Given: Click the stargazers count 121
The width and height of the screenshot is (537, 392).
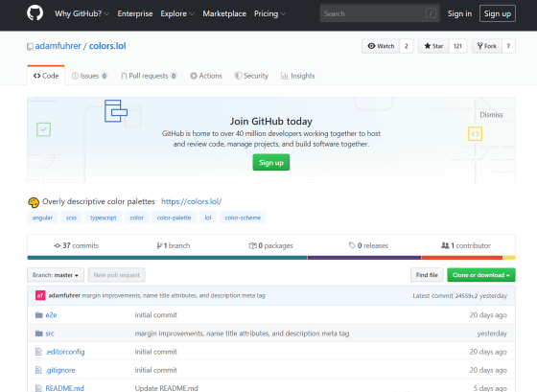Looking at the screenshot, I should coord(457,46).
